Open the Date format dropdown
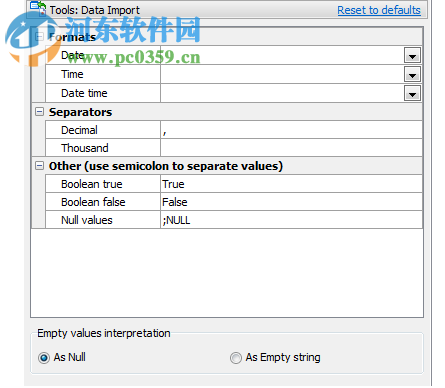This screenshot has width=445, height=388. 412,55
